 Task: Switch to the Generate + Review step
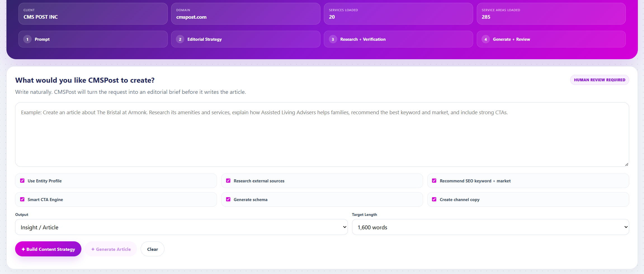(x=551, y=39)
